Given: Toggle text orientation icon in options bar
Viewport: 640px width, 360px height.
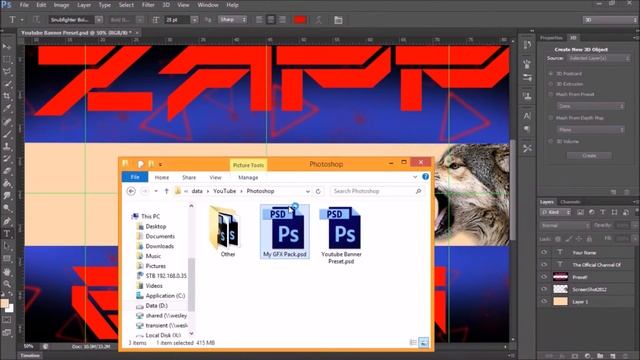Looking at the screenshot, I should (x=36, y=20).
